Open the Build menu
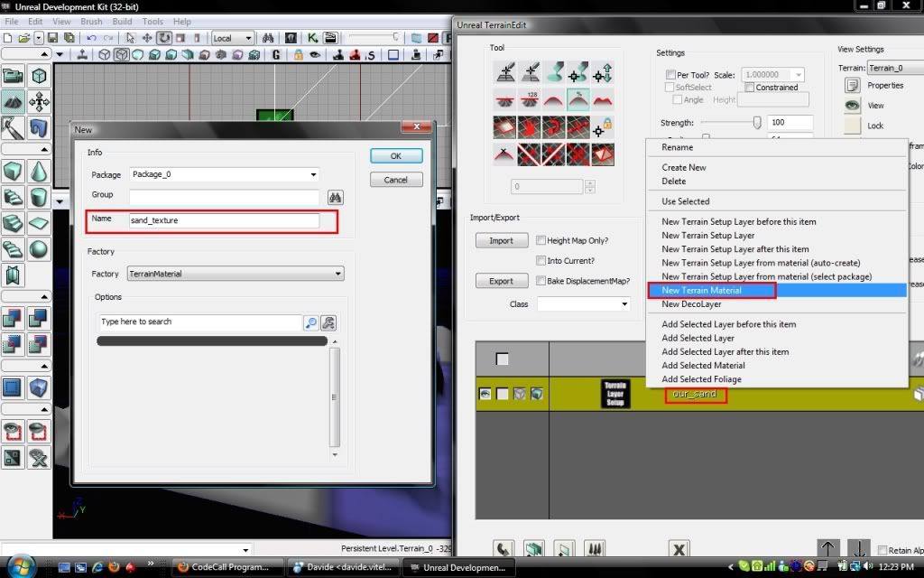This screenshot has height=578, width=924. coord(122,22)
